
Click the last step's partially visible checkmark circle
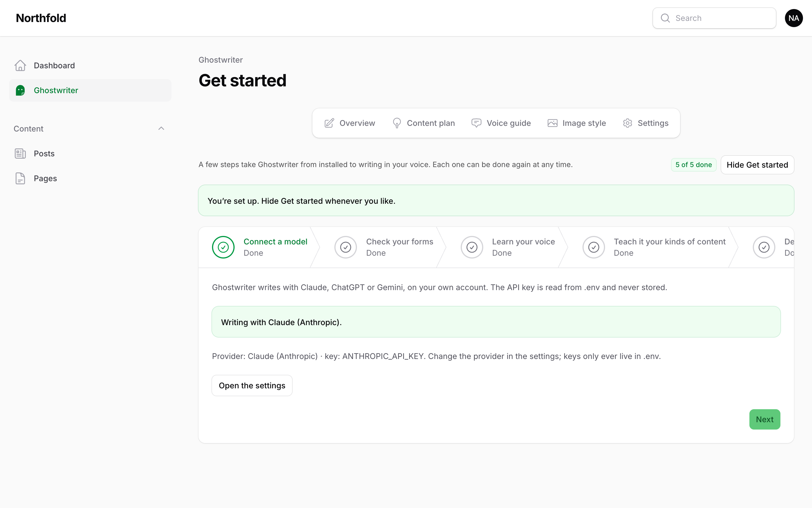pos(764,247)
